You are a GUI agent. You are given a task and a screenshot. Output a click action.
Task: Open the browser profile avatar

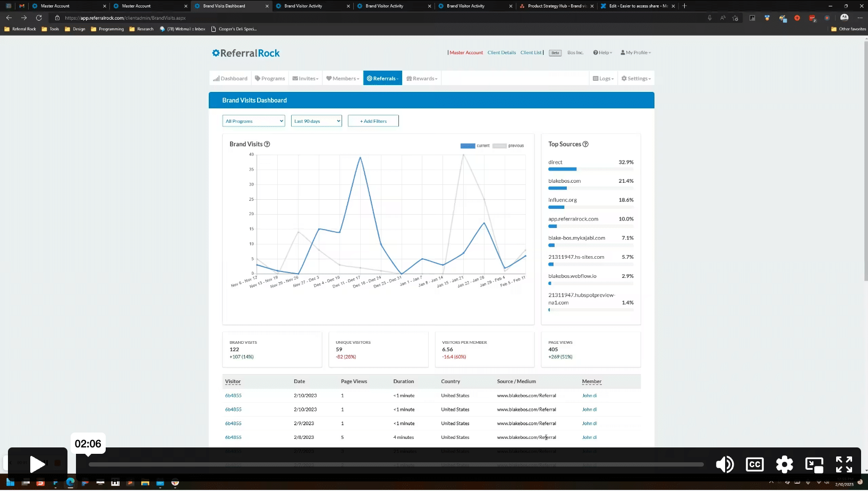pos(844,18)
